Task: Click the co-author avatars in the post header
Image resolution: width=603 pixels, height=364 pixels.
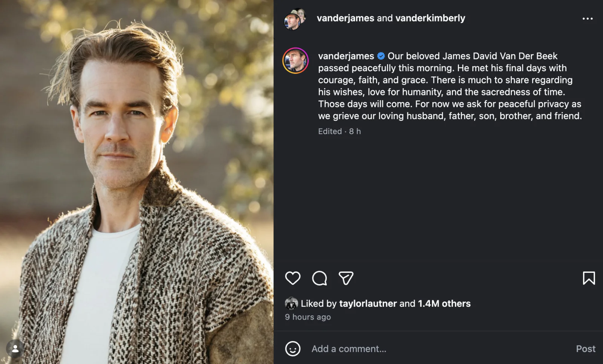Action: [x=294, y=18]
